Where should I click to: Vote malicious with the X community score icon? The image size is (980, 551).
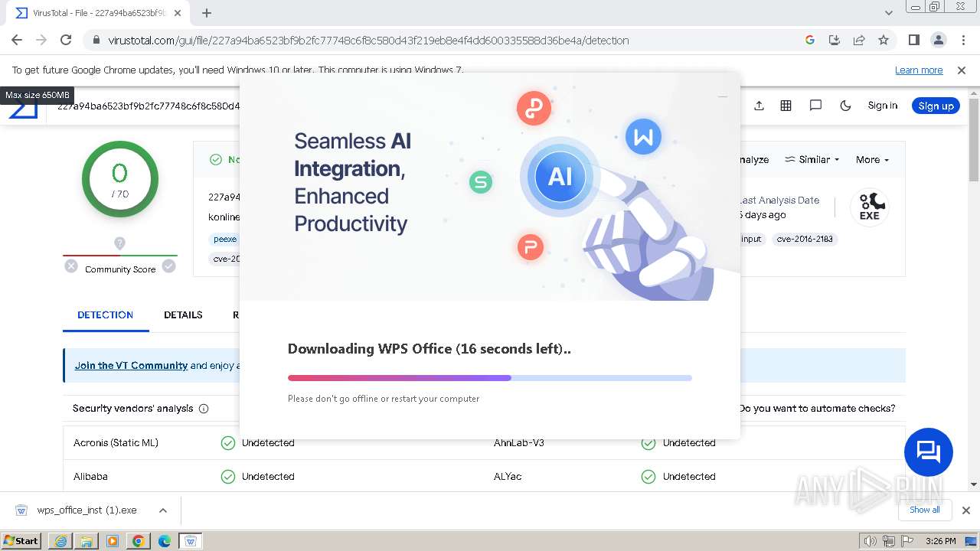click(71, 266)
